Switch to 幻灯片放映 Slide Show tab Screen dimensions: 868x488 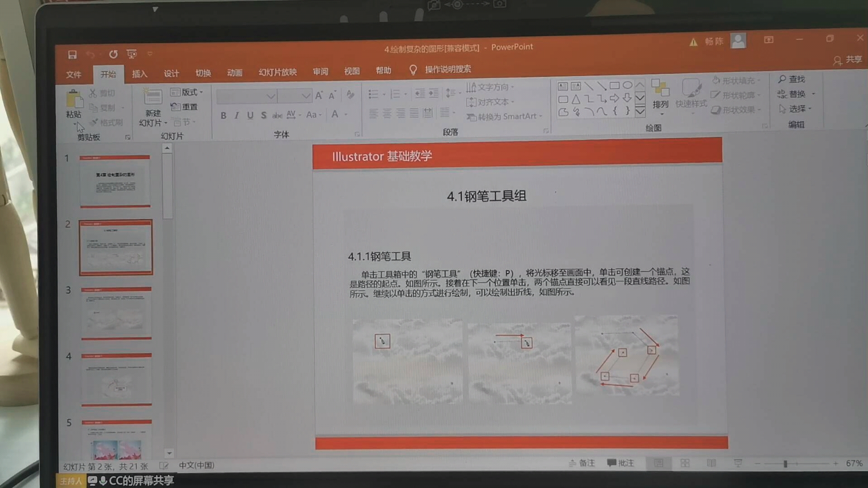277,72
